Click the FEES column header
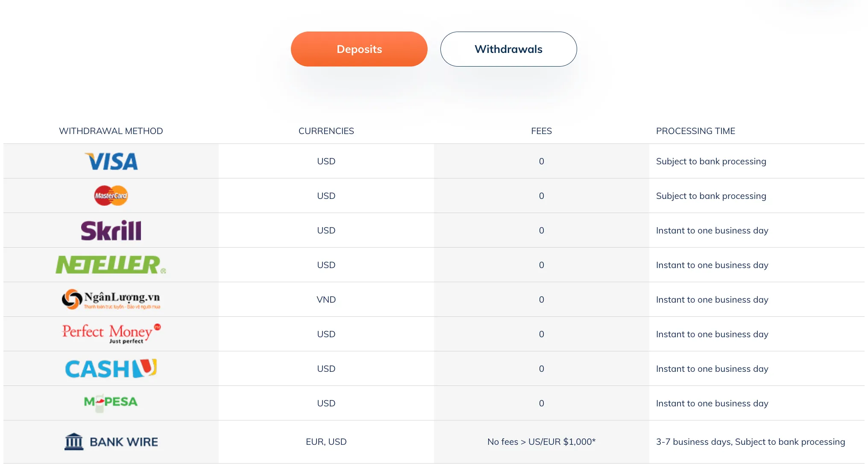Screen dimensions: 868x467 542,131
